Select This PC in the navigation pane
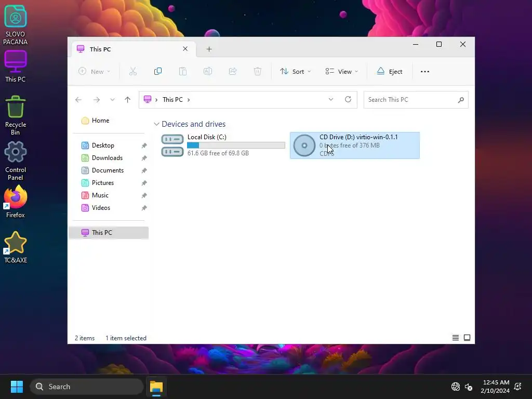This screenshot has height=399, width=532. pyautogui.click(x=109, y=232)
